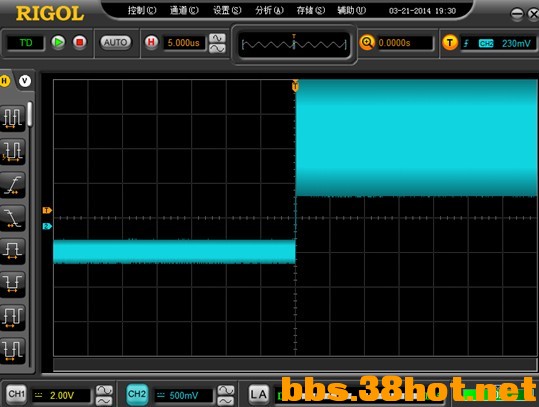This screenshot has width=539, height=407.
Task: Switch to the V vertical measurements tab
Action: pyautogui.click(x=25, y=81)
